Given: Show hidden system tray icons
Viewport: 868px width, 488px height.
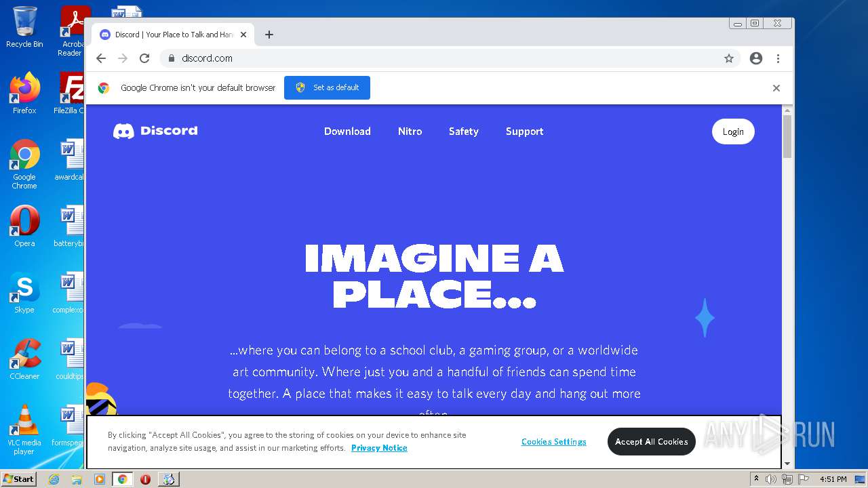Looking at the screenshot, I should click(756, 479).
